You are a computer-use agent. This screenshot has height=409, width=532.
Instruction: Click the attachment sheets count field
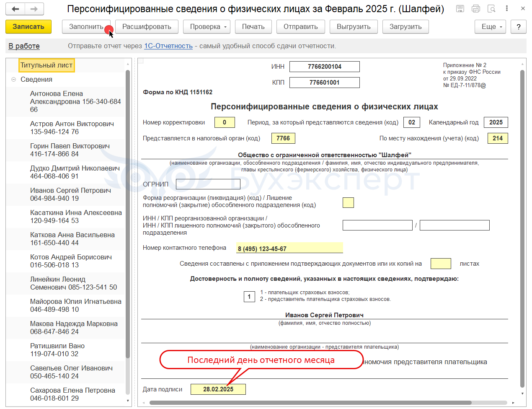pos(441,264)
